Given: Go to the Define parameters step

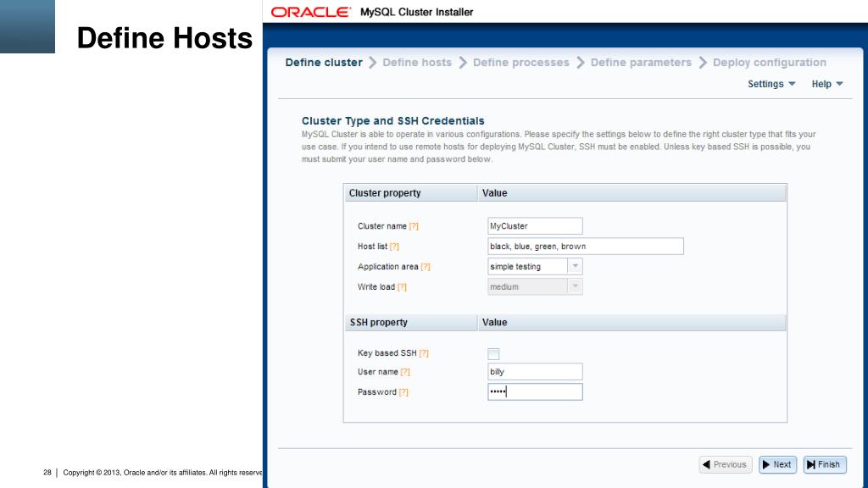Looking at the screenshot, I should coord(641,63).
